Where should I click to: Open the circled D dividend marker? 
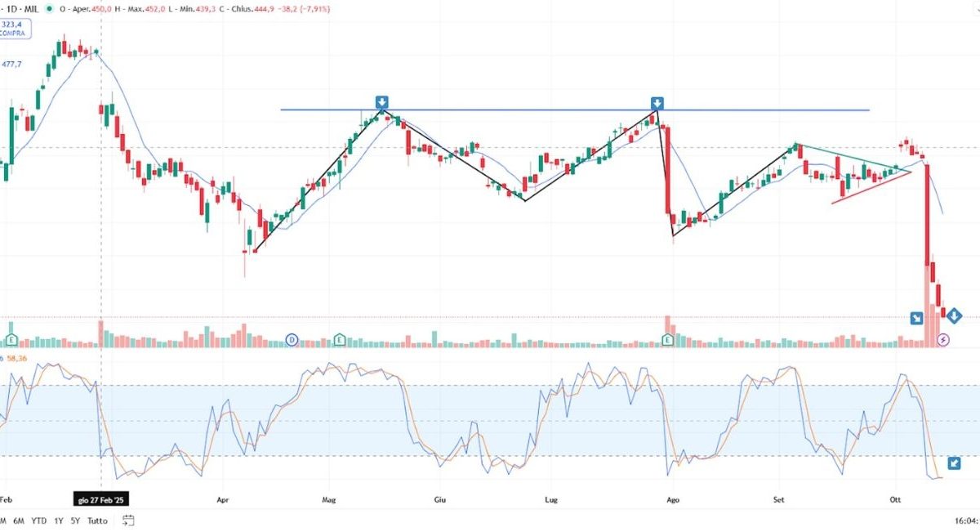click(x=292, y=339)
